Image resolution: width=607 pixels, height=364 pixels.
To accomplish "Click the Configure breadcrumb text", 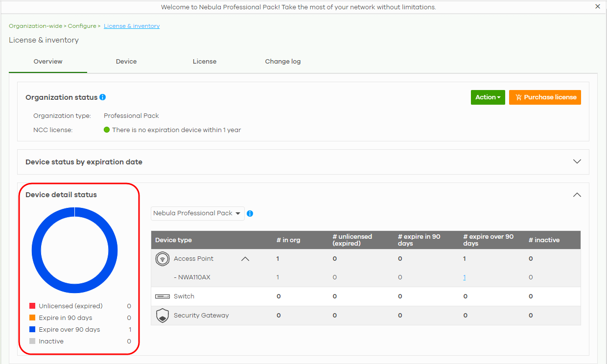I will 82,26.
